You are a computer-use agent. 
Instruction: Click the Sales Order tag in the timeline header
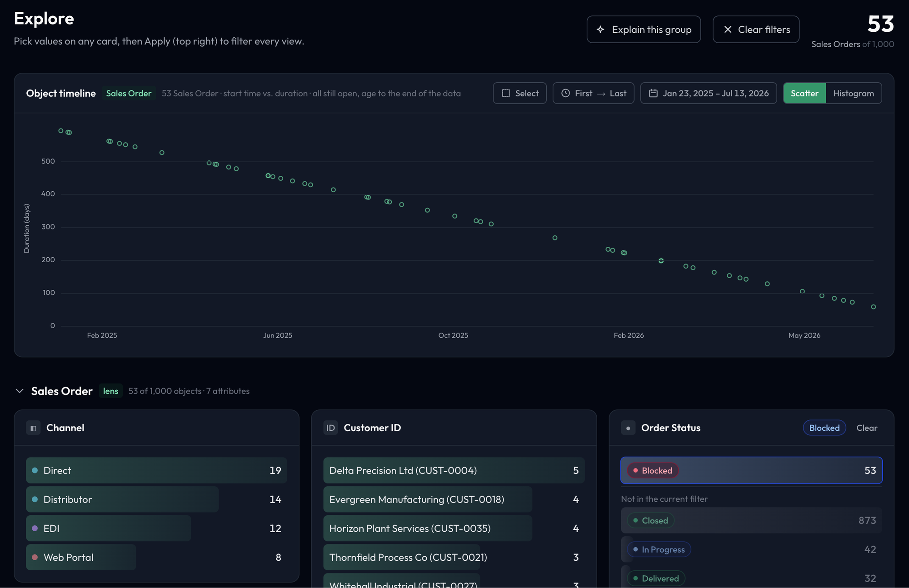click(x=129, y=93)
